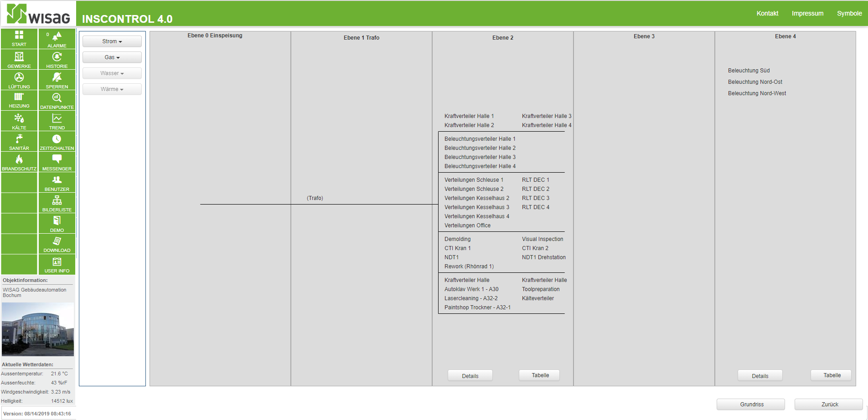The image size is (868, 420).
Task: Select Verteilungen Schleuse 1
Action: [x=474, y=180]
